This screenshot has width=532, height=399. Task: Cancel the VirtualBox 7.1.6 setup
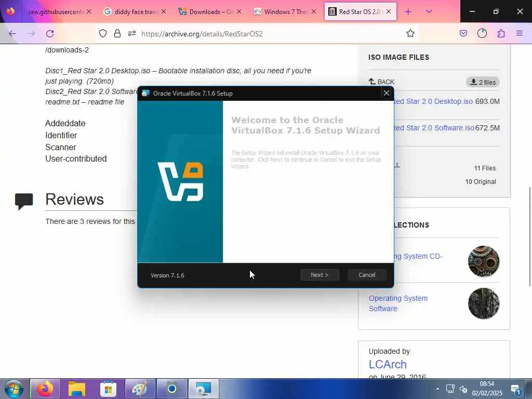click(x=367, y=275)
